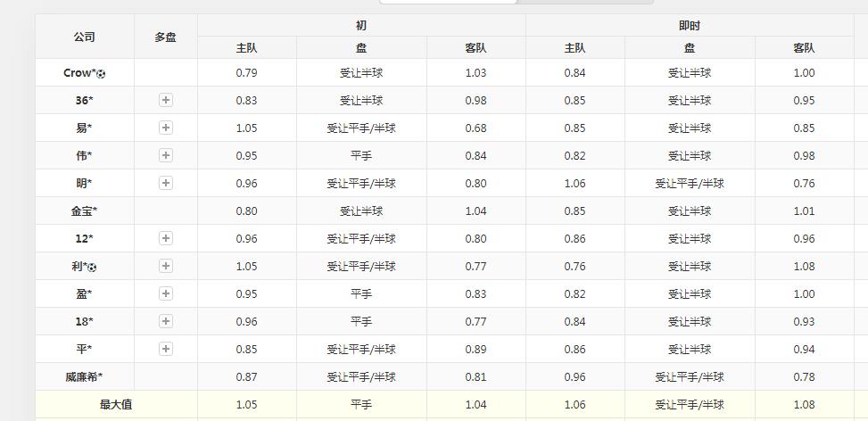The height and width of the screenshot is (421, 868).
Task: Click 金宝* initial away odds 1.04
Action: click(x=476, y=210)
